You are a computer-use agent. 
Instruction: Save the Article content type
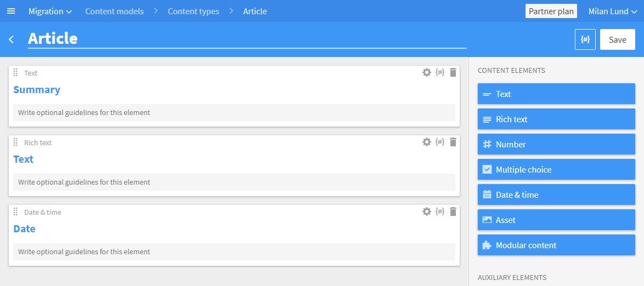click(x=617, y=39)
